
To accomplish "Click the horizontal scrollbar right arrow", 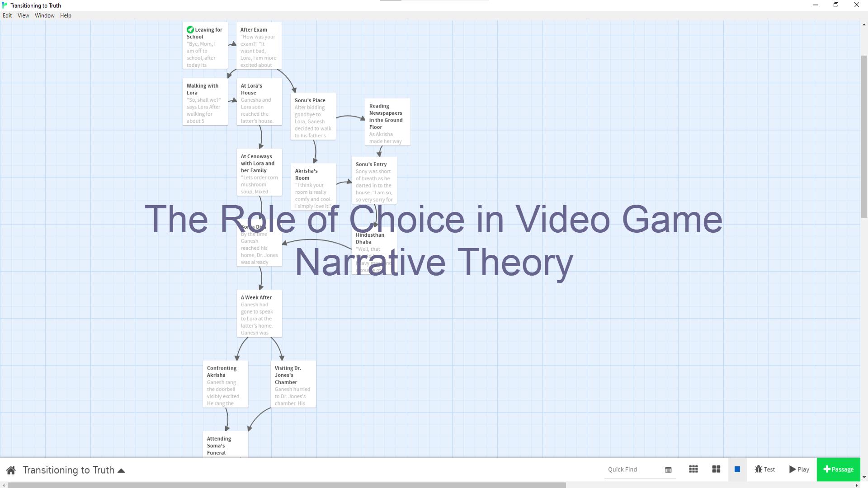I will [856, 485].
